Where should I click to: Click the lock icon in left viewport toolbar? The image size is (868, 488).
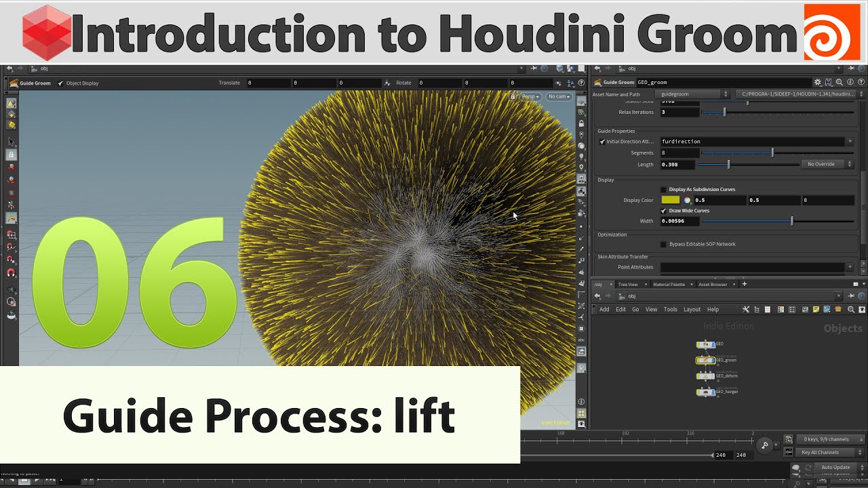point(12,155)
